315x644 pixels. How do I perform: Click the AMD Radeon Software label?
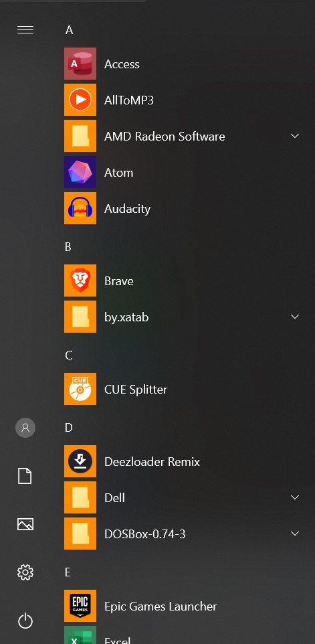[165, 137]
